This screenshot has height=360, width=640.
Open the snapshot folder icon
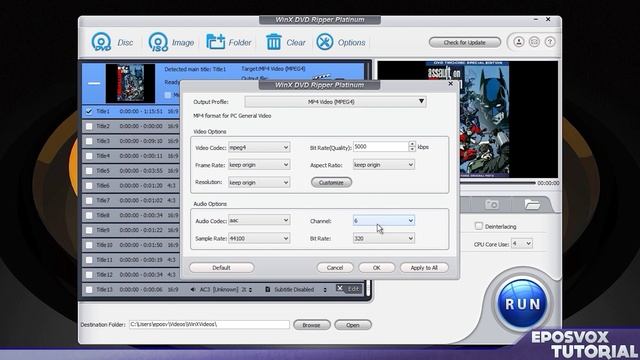532,204
